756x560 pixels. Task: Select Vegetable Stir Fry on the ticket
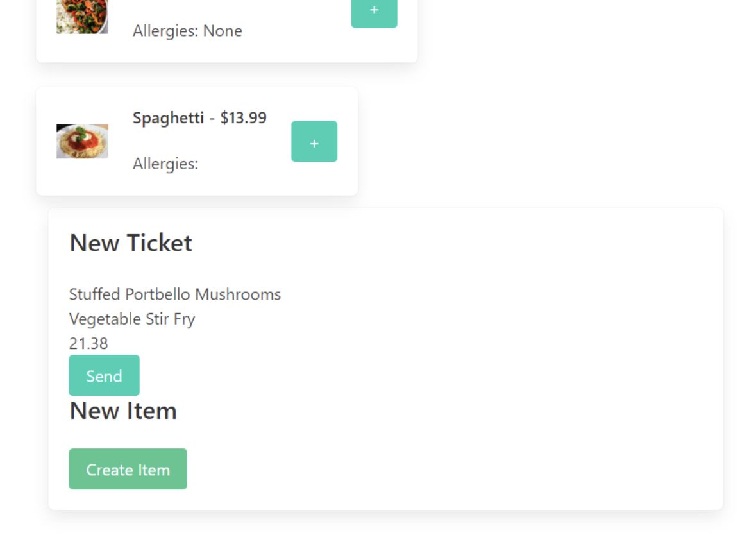[x=132, y=319]
